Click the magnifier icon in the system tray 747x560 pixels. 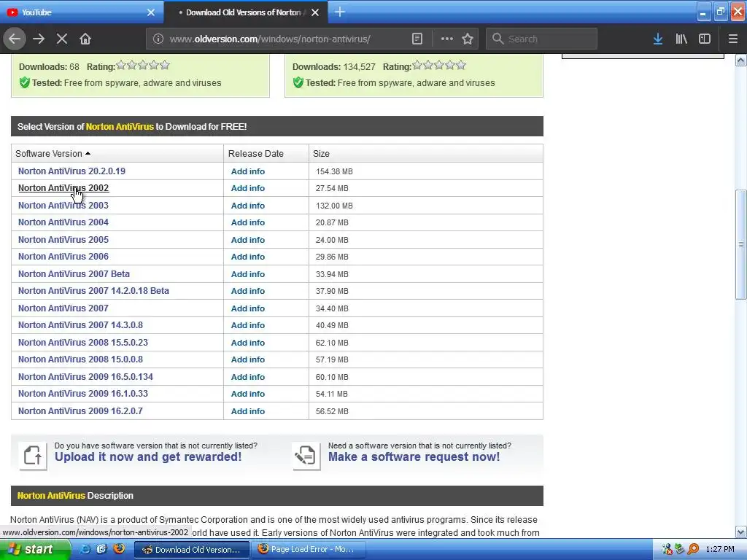693,550
